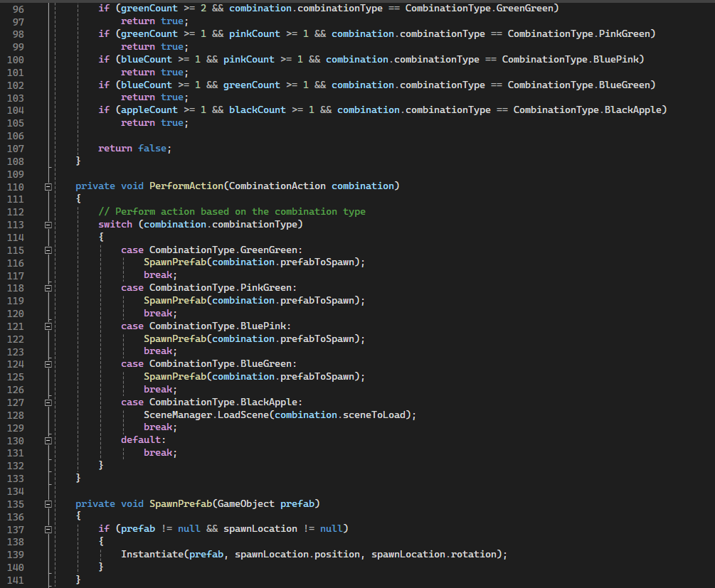
Task: Collapse the PerformAction method at line 110
Action: pos(48,186)
